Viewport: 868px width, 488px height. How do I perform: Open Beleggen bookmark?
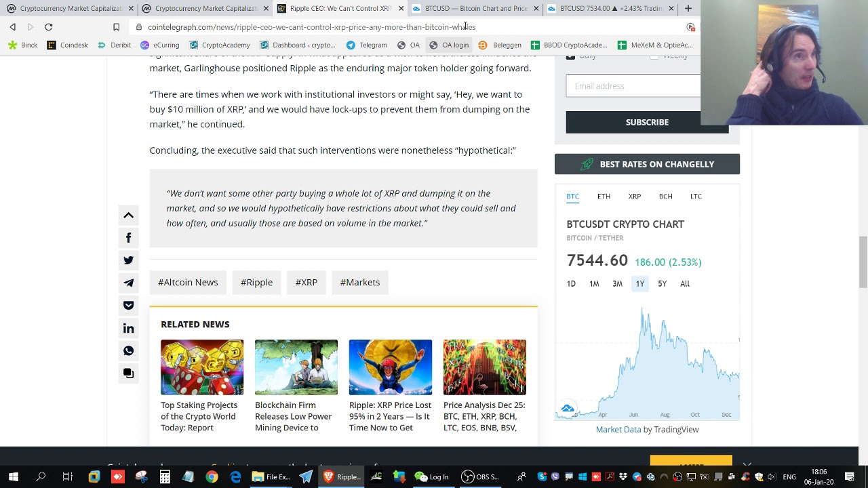500,45
